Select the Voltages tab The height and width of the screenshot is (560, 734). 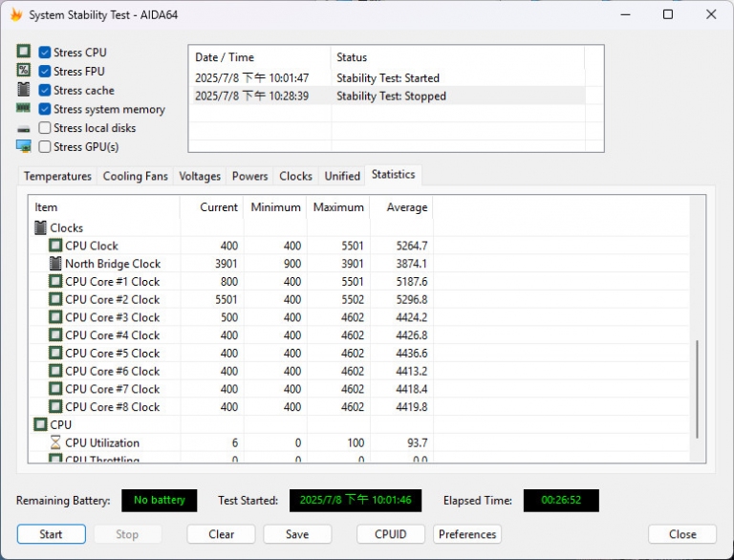point(200,176)
